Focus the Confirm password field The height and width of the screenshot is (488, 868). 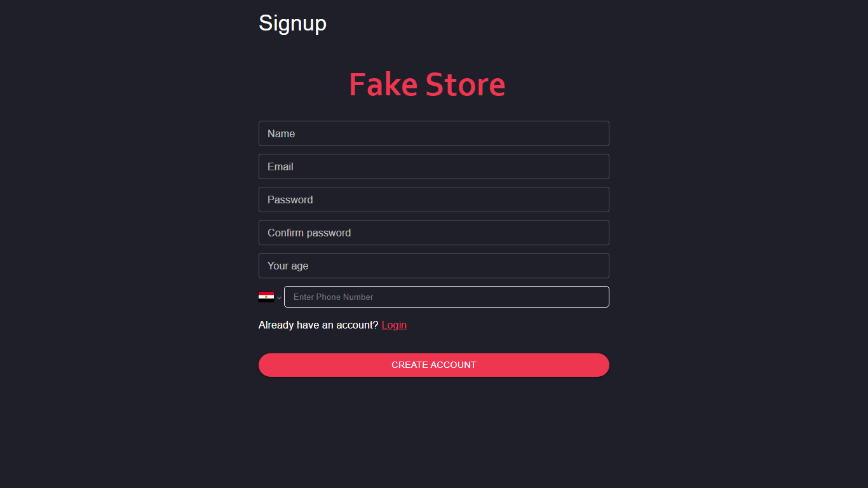click(x=433, y=233)
